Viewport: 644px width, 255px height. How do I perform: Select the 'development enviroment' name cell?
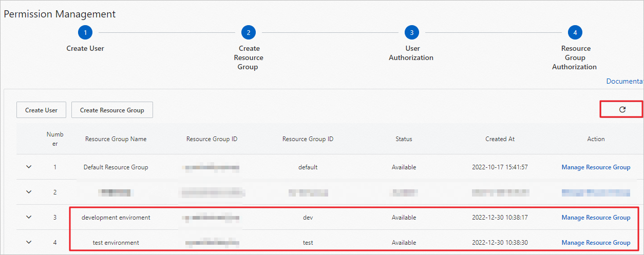(x=116, y=218)
